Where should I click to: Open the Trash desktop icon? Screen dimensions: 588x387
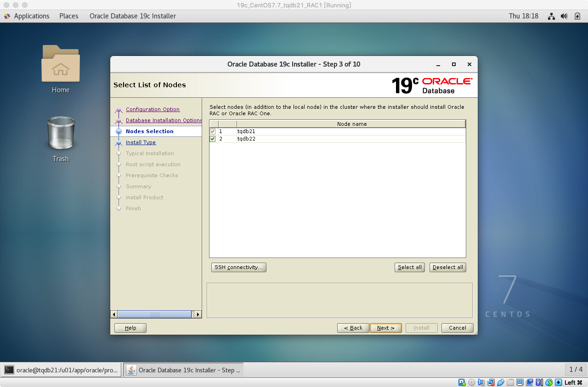click(x=61, y=133)
